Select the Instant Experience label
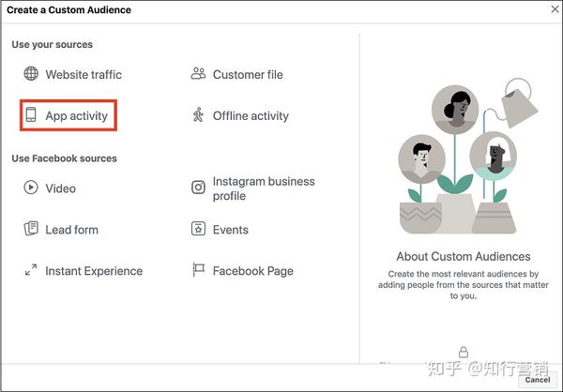 click(94, 271)
